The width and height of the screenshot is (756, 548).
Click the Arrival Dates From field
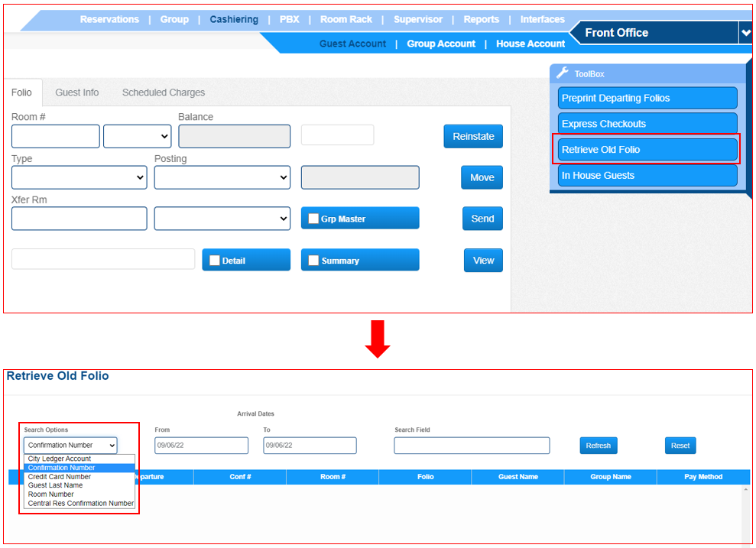click(x=201, y=446)
